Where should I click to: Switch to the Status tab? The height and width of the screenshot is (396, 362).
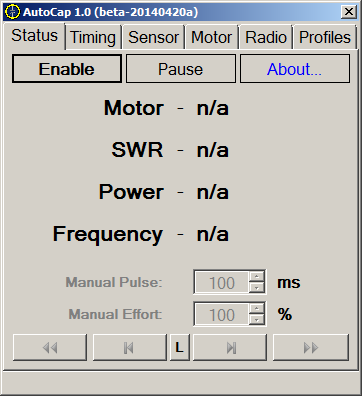point(34,36)
